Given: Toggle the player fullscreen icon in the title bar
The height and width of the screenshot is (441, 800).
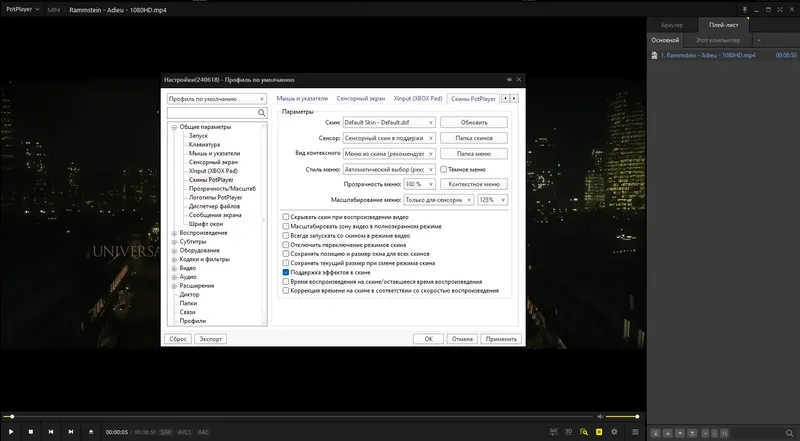Looking at the screenshot, I should [x=780, y=10].
